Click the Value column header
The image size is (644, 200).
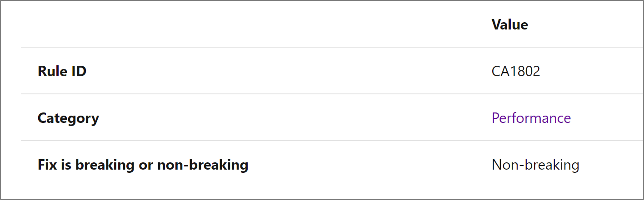coord(509,24)
